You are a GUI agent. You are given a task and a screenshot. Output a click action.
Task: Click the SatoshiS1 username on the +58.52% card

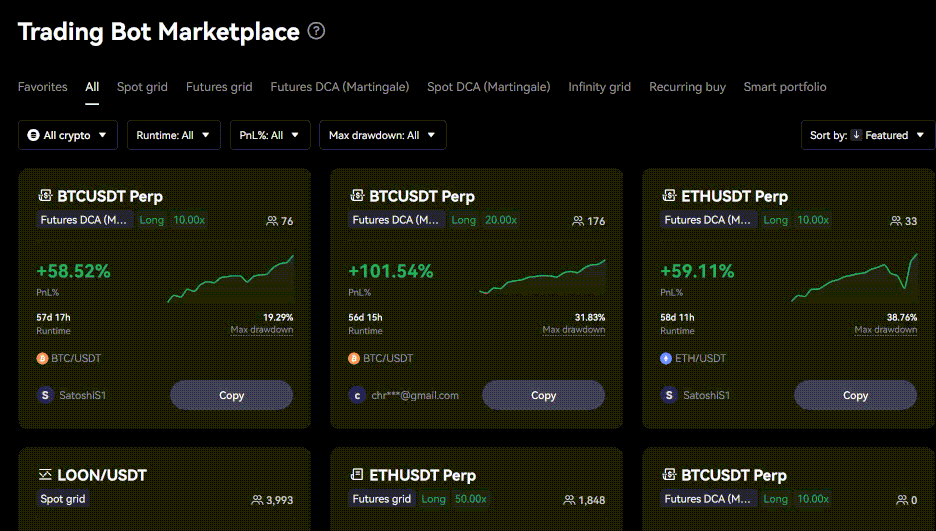[82, 395]
